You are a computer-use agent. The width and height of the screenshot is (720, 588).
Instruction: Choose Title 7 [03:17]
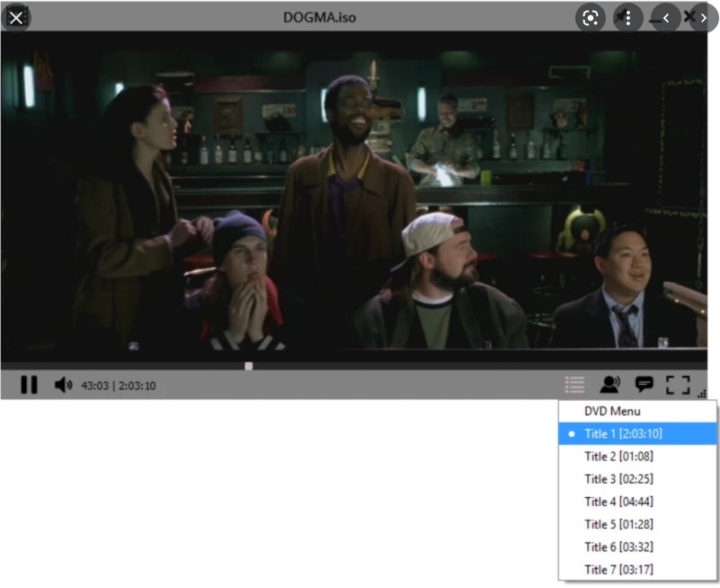[637, 569]
